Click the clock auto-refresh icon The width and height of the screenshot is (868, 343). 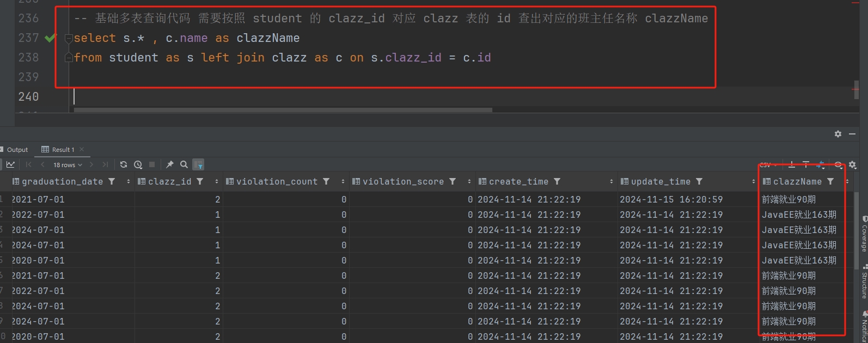coord(138,164)
